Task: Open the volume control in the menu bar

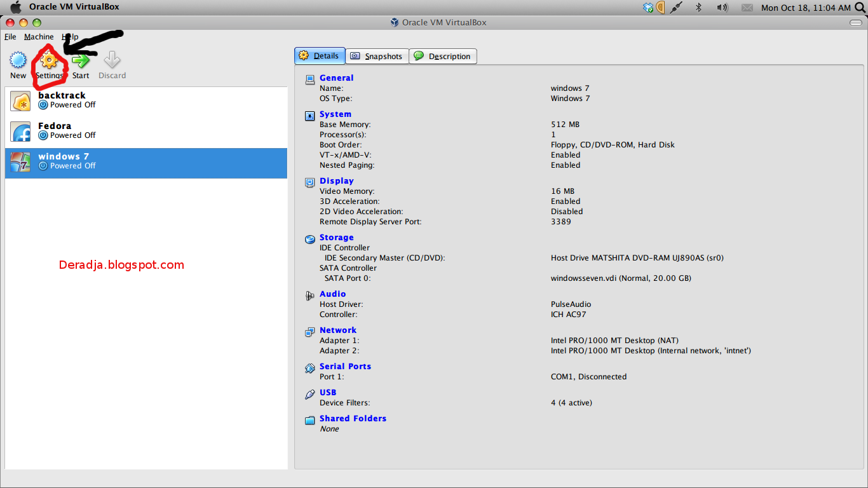Action: pos(722,8)
